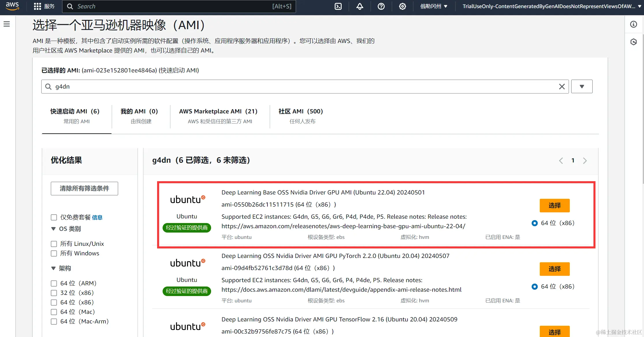Select the TensorFlow 2.16 AMI
Image resolution: width=644 pixels, height=337 pixels.
(554, 332)
